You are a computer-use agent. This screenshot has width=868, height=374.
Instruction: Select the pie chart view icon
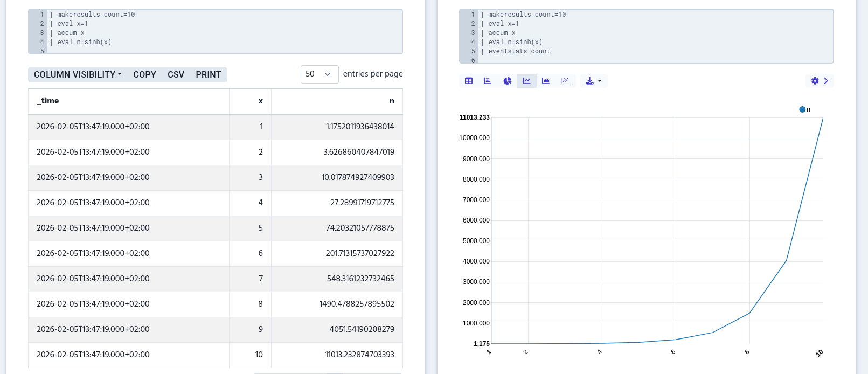click(x=508, y=81)
